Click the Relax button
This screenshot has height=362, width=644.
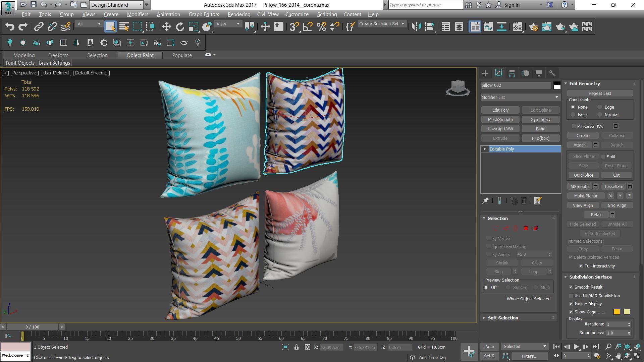point(596,215)
